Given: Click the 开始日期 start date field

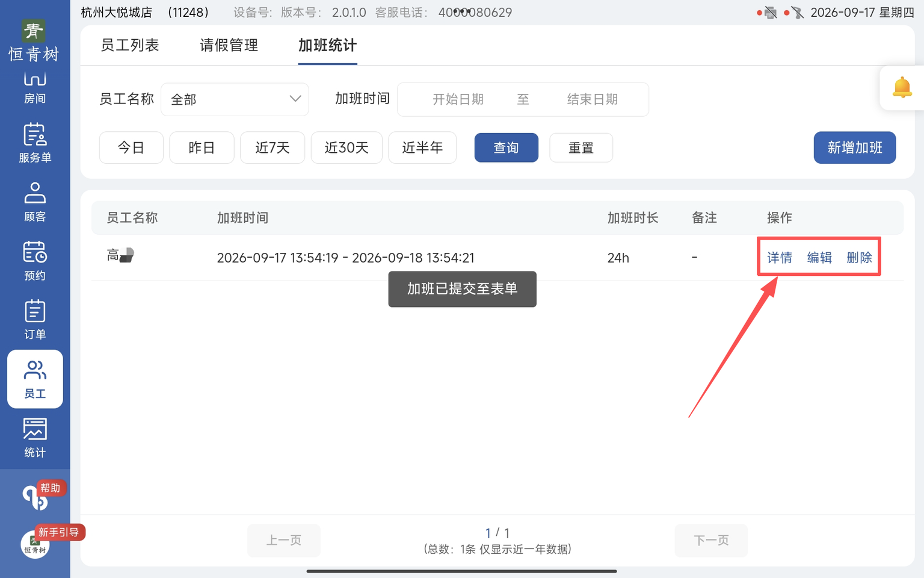Looking at the screenshot, I should point(458,99).
